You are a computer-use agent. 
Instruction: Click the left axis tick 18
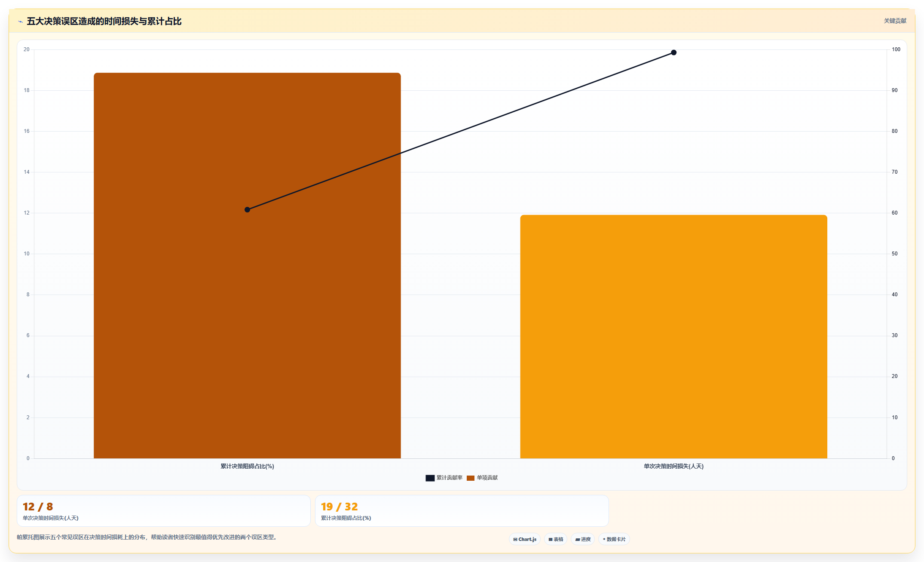[27, 90]
